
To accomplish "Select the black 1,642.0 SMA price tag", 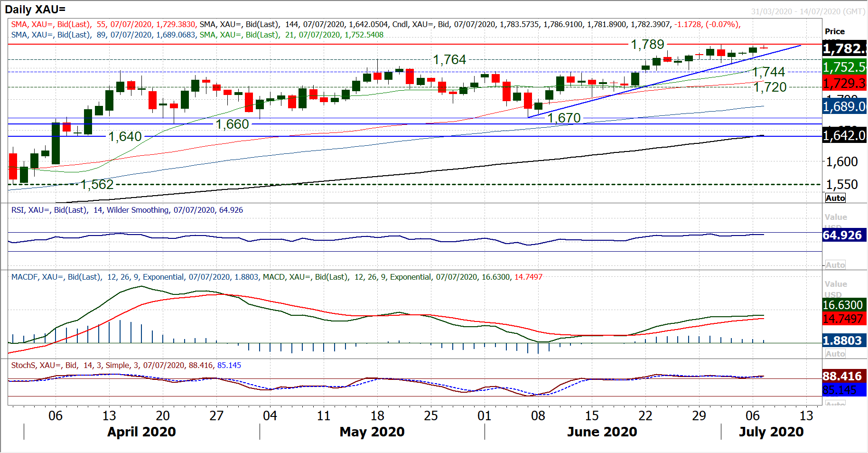I will click(845, 136).
